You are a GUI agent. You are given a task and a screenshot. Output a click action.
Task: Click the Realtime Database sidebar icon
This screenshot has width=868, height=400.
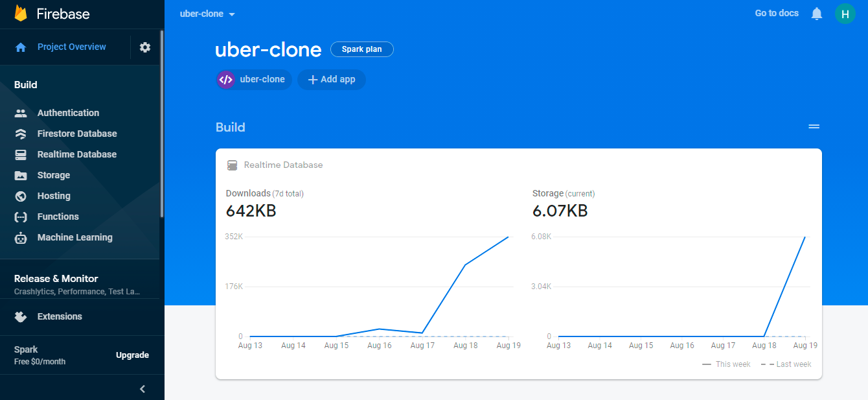pos(21,154)
